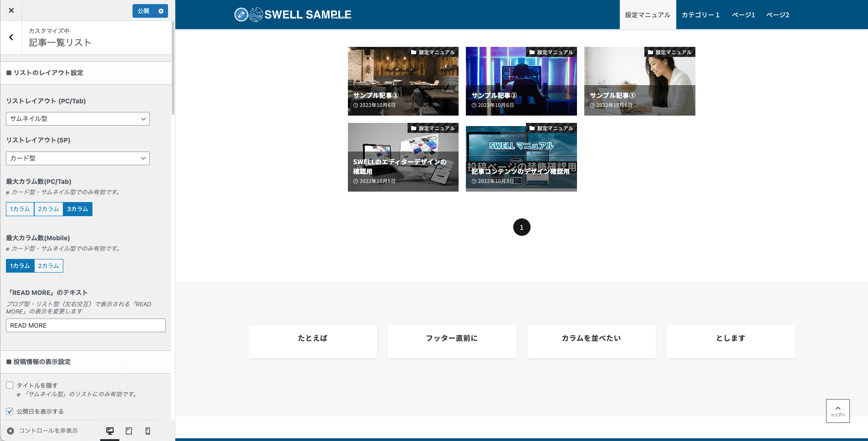Collapse the リストのレイアウト設定 section
The height and width of the screenshot is (441, 868).
[x=86, y=73]
